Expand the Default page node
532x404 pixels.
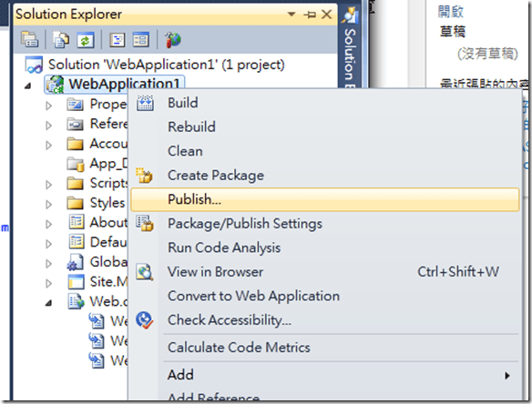click(x=49, y=243)
